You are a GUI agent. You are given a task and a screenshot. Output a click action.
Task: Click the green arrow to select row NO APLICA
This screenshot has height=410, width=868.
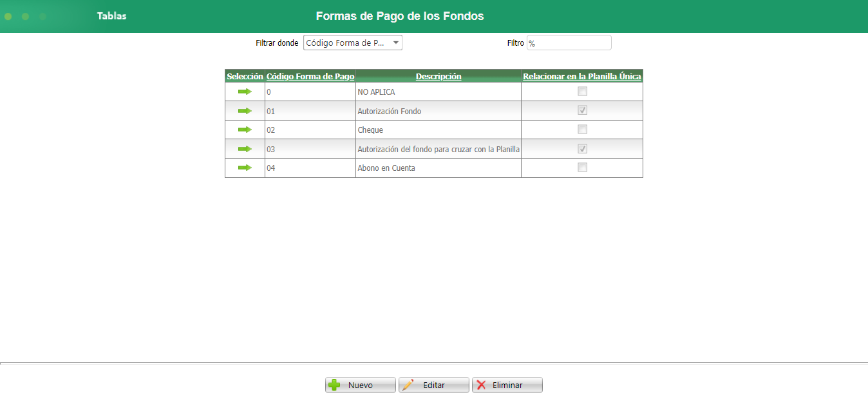coord(245,92)
